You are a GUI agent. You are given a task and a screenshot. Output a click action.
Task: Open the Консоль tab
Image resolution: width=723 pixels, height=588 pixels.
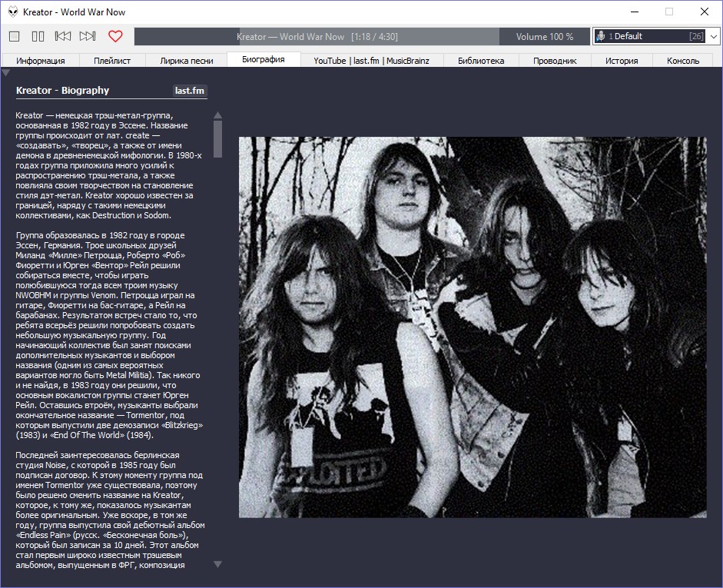point(683,61)
